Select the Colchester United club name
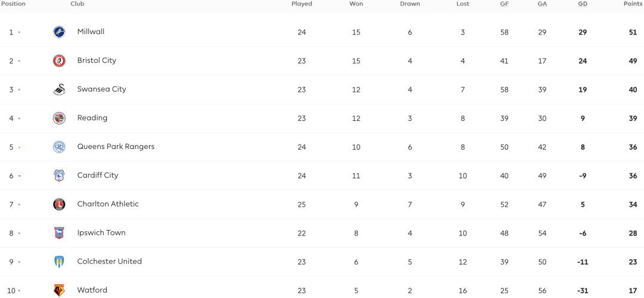The height and width of the screenshot is (298, 644). (110, 262)
